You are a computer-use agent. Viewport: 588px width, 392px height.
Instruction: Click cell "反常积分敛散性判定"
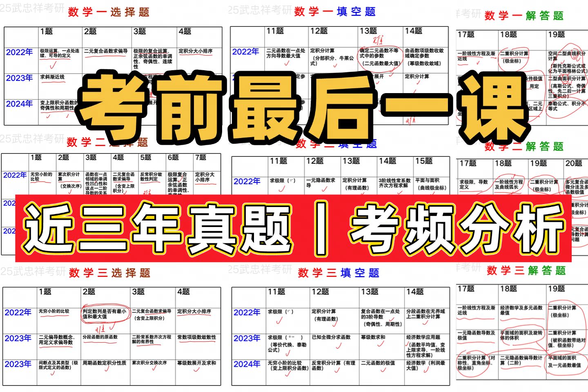coord(151,177)
